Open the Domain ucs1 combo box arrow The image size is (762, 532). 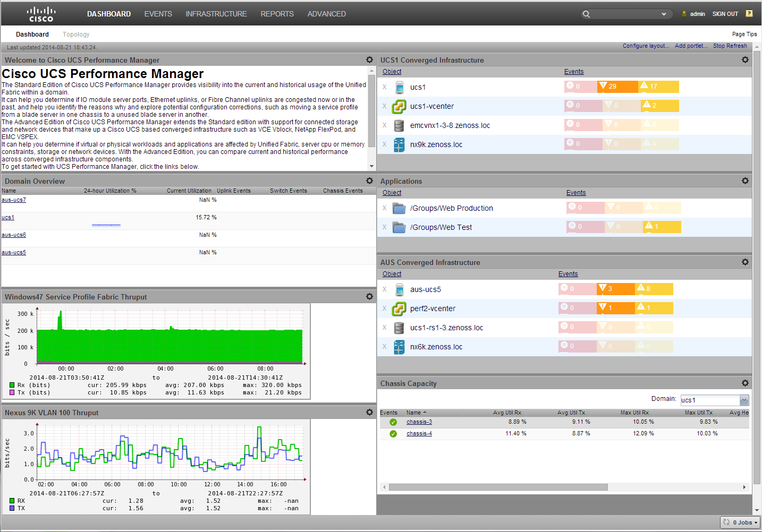coord(744,400)
